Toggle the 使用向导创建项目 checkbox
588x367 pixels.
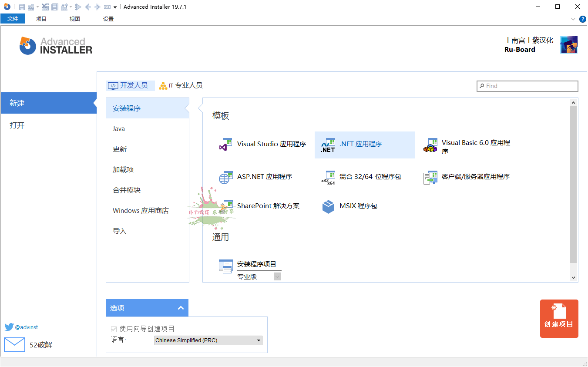pyautogui.click(x=114, y=329)
